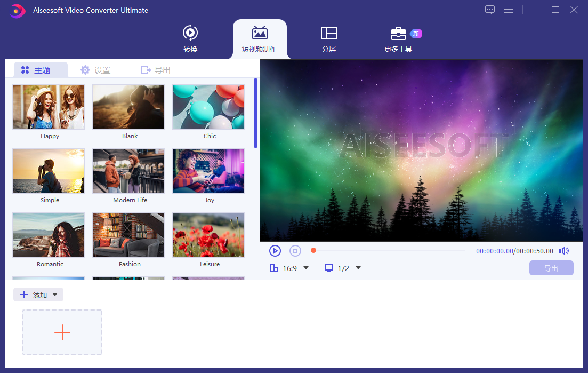Click the monitor icon beside 1/2
Screen dimensions: 588x373
pyautogui.click(x=329, y=268)
